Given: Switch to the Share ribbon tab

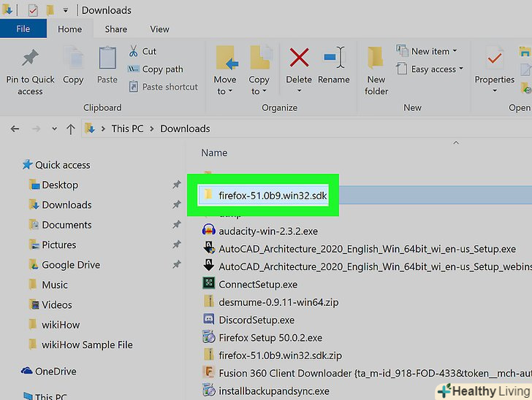Looking at the screenshot, I should [116, 29].
